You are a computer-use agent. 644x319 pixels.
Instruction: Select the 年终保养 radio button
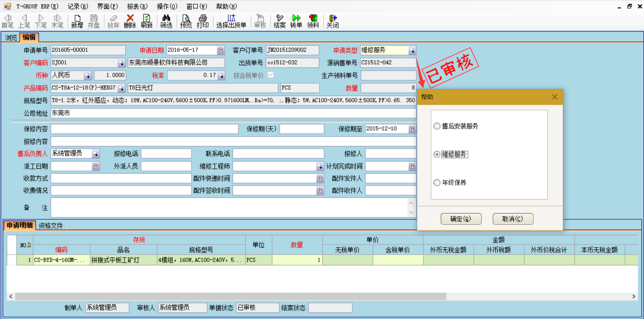pyautogui.click(x=437, y=182)
